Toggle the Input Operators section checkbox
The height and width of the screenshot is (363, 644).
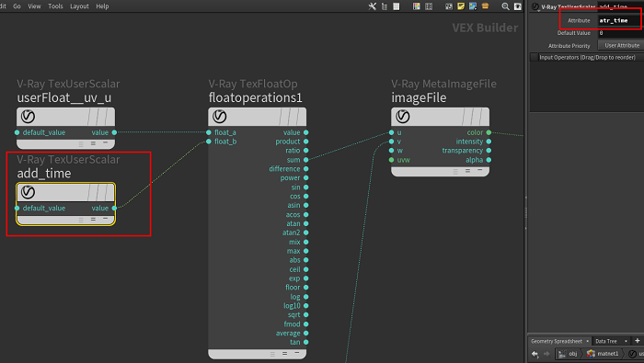(534, 57)
